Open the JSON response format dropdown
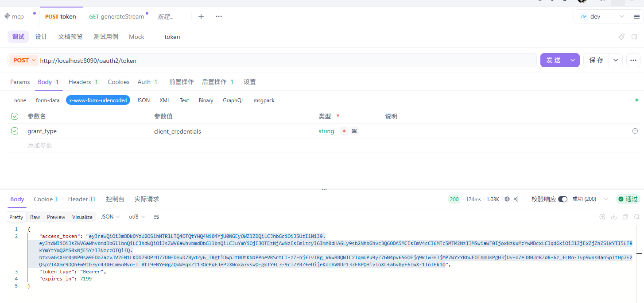This screenshot has height=303, width=644. point(110,217)
